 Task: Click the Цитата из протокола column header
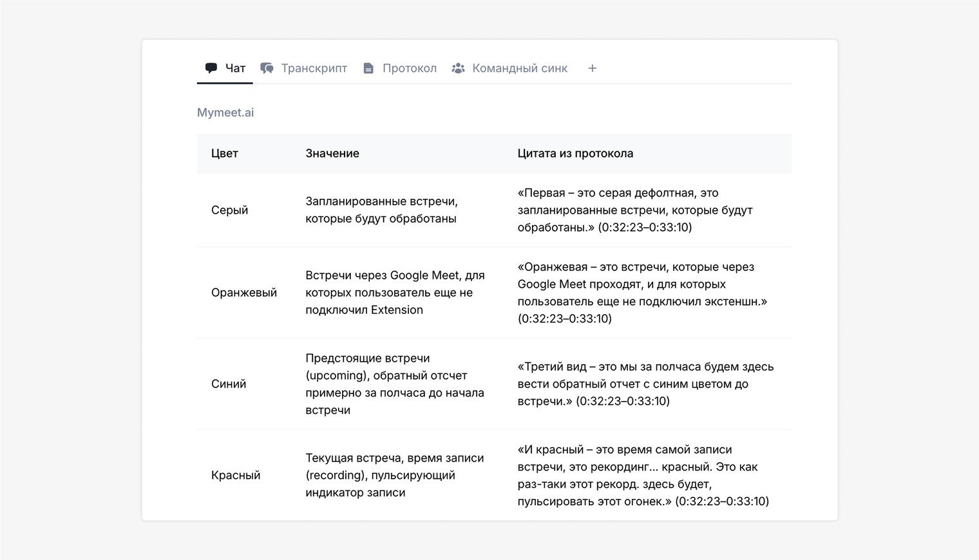coord(575,153)
